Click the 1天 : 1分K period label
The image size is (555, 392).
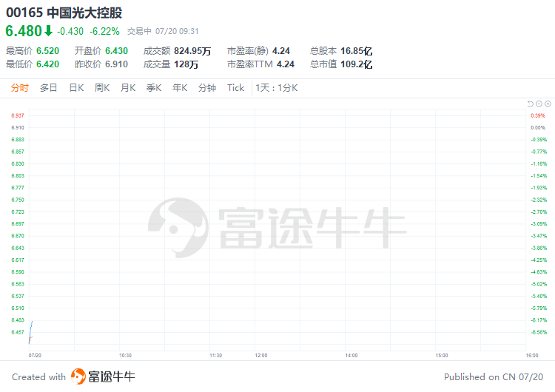click(277, 88)
